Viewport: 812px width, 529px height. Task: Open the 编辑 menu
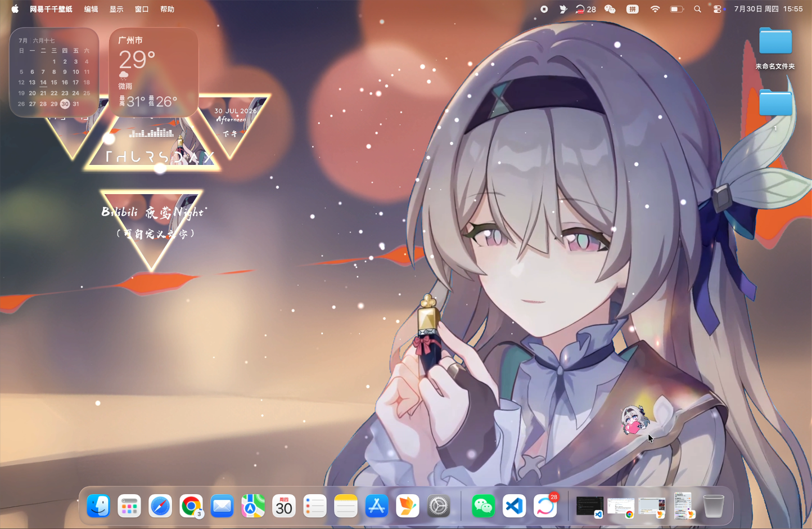point(91,9)
